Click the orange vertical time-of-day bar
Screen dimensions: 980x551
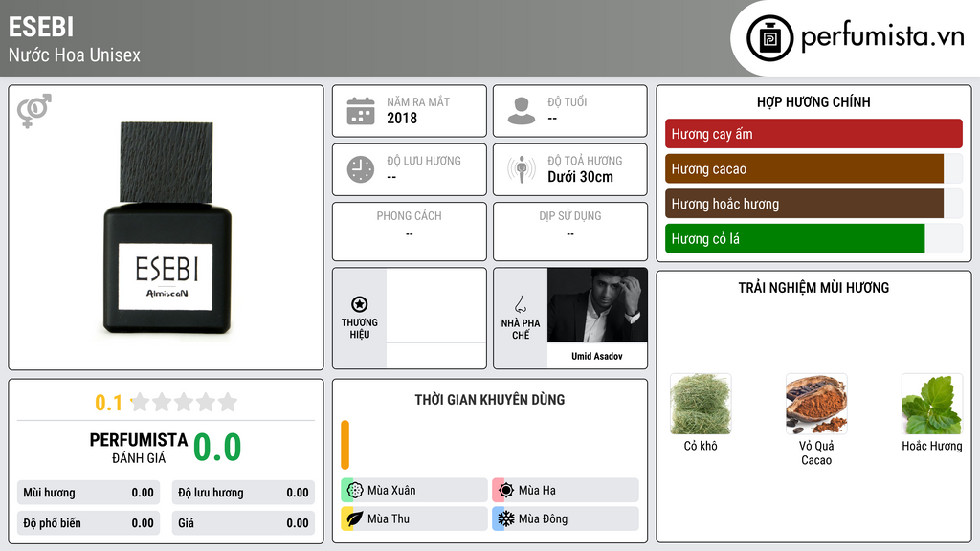coord(345,445)
